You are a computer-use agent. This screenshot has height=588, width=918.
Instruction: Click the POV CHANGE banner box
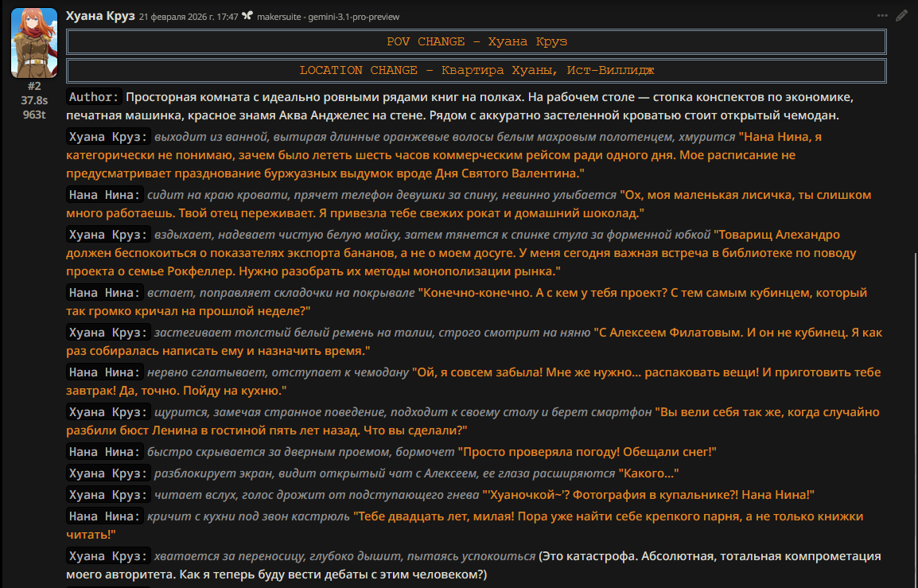coord(476,41)
